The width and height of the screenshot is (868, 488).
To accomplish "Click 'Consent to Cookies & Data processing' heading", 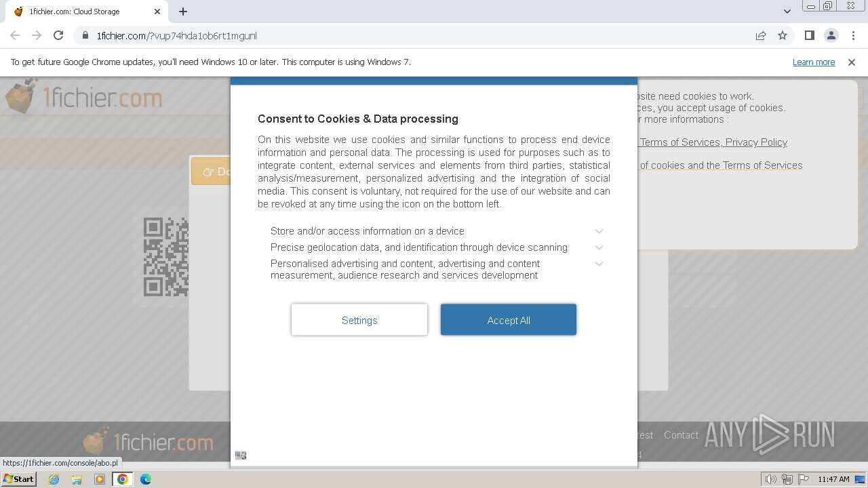I will tap(358, 119).
